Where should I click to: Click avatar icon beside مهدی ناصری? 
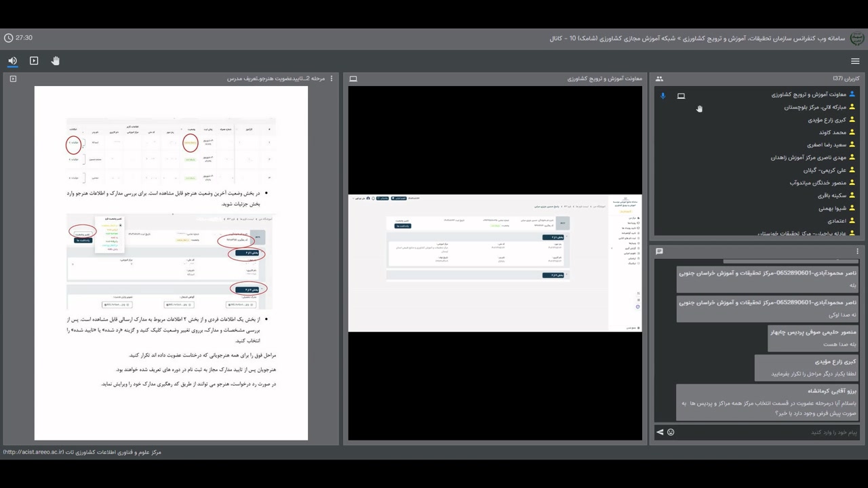pyautogui.click(x=852, y=158)
